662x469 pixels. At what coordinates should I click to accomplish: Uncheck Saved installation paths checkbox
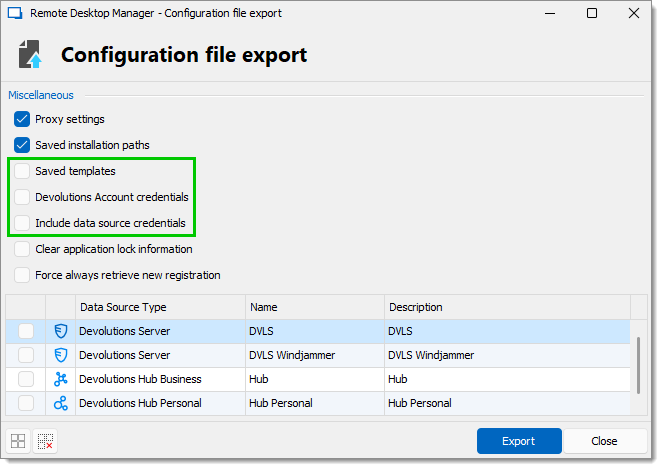click(22, 145)
